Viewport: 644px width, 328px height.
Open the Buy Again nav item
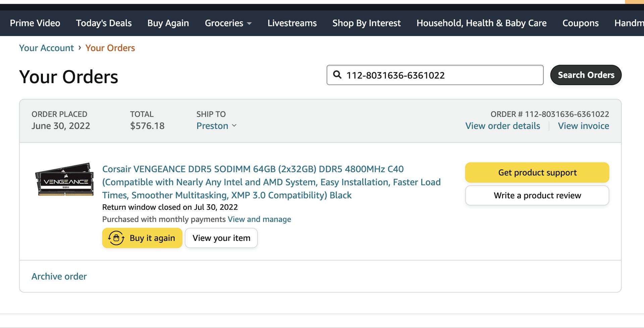pos(168,23)
